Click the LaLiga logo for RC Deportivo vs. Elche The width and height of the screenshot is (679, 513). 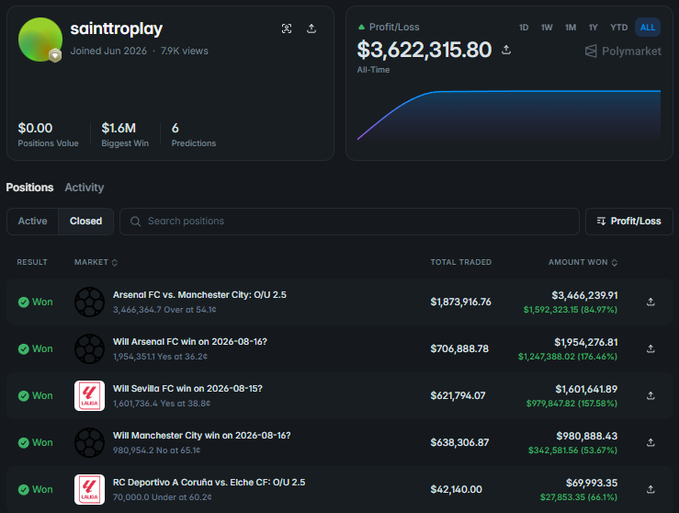(90, 489)
